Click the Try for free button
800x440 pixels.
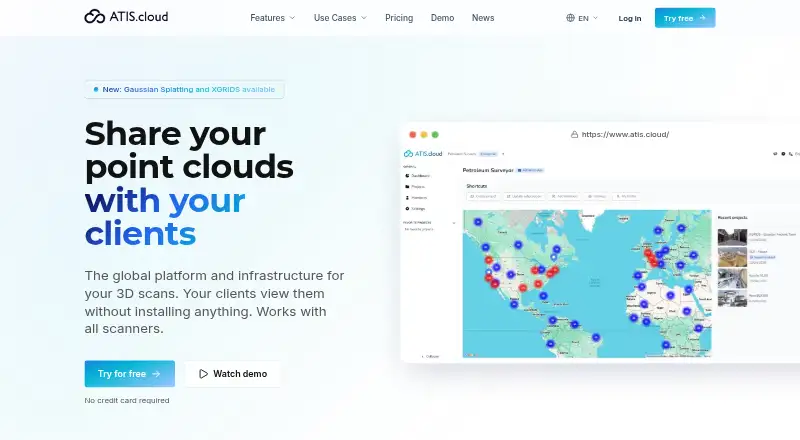point(130,374)
